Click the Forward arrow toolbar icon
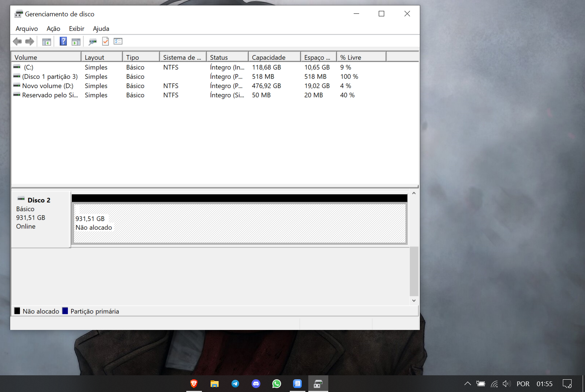This screenshot has height=392, width=585. click(30, 41)
